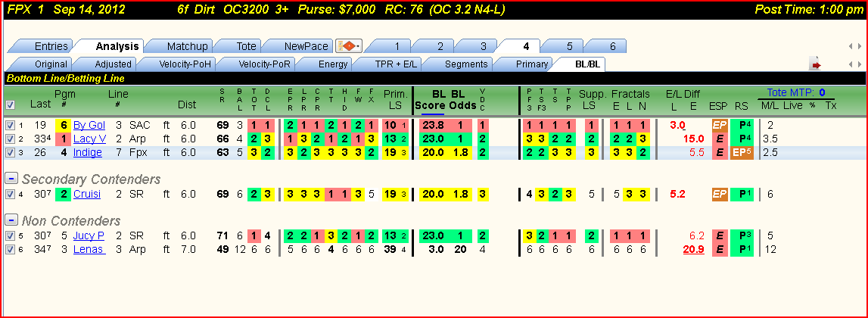Open the race selector dropdown icon
This screenshot has height=318, width=868.
(x=349, y=46)
